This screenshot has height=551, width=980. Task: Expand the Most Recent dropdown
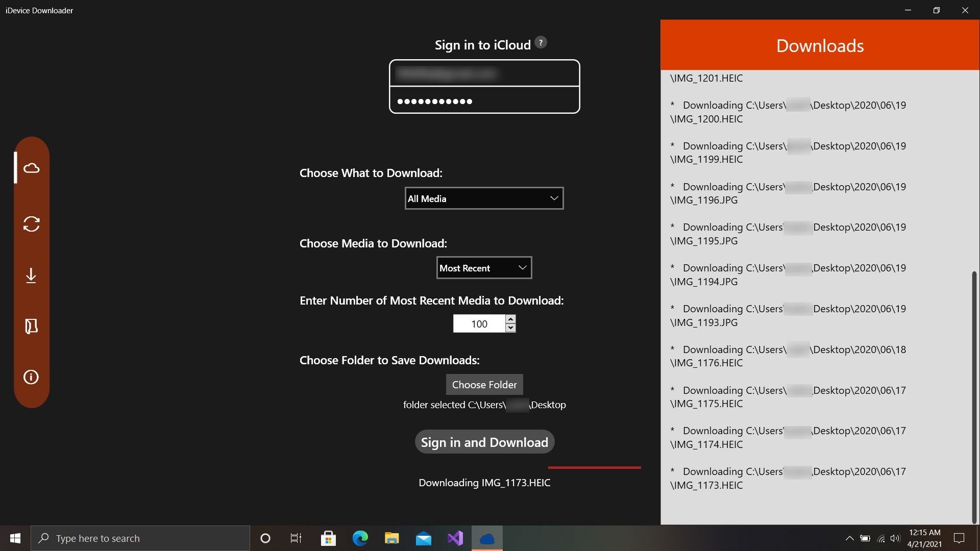[484, 268]
